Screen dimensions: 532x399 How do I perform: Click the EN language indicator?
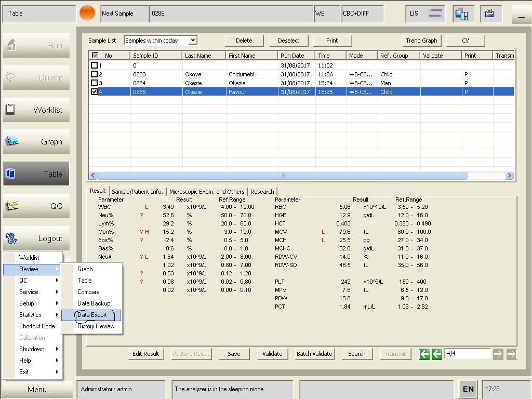(x=468, y=389)
